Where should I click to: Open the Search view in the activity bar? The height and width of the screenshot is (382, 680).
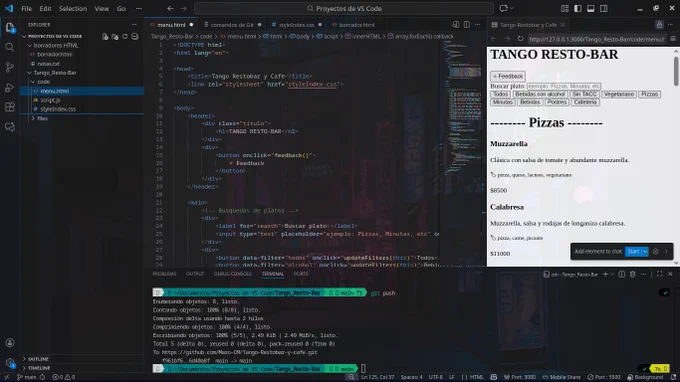click(10, 47)
